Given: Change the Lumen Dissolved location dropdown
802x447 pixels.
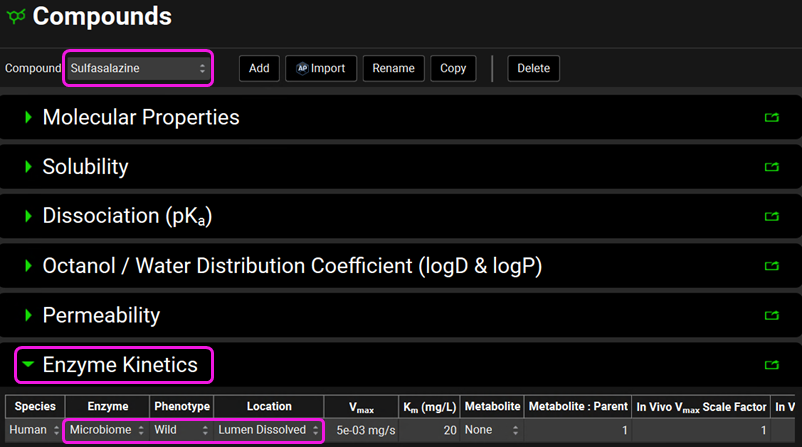Looking at the screenshot, I should tap(268, 430).
